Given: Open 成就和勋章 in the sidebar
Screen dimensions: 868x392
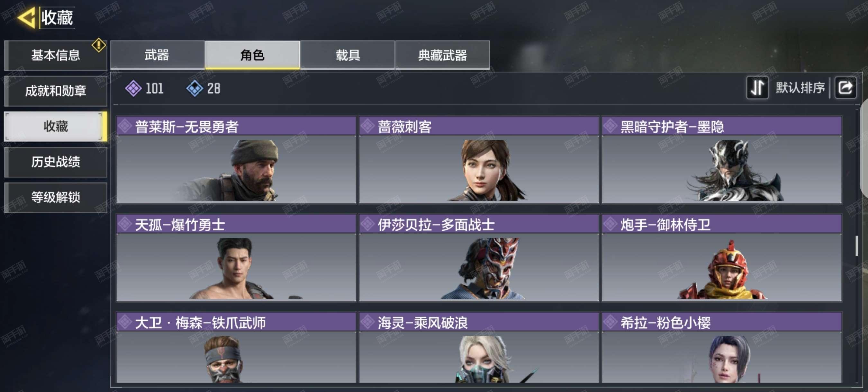Looking at the screenshot, I should 56,91.
